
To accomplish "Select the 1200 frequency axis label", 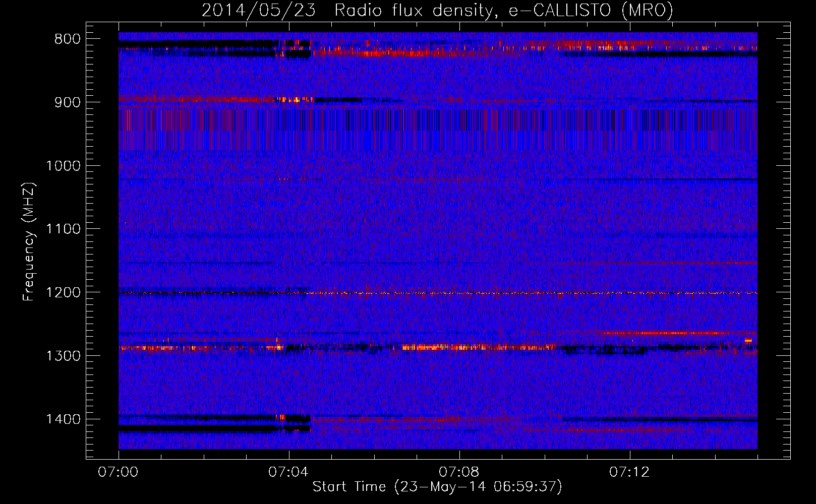I will (x=63, y=293).
